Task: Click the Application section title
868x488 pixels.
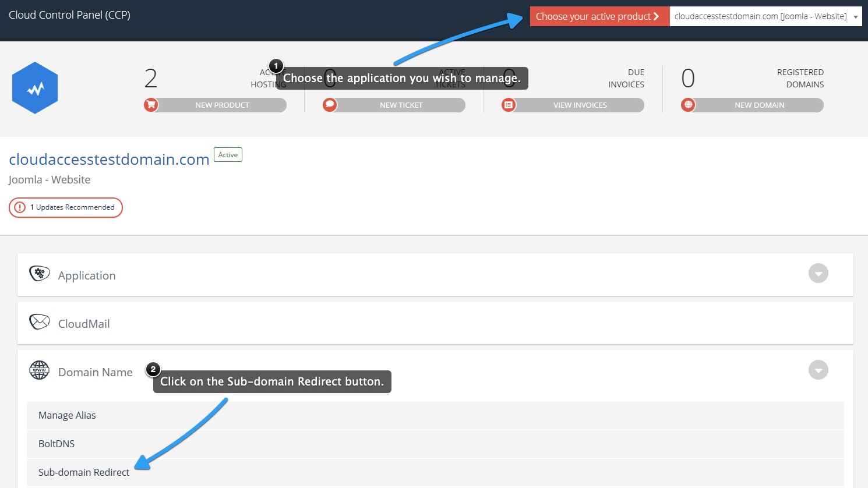Action: [x=87, y=275]
